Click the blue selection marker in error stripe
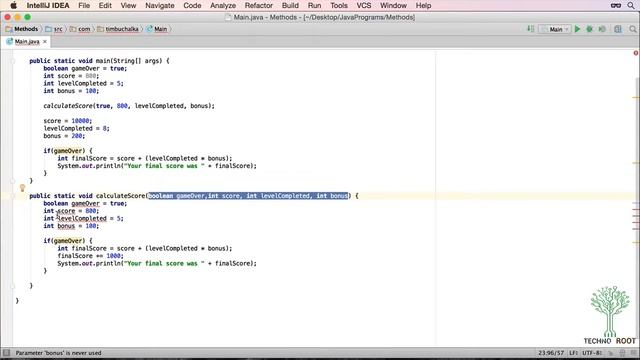The image size is (640, 360). coord(636,202)
